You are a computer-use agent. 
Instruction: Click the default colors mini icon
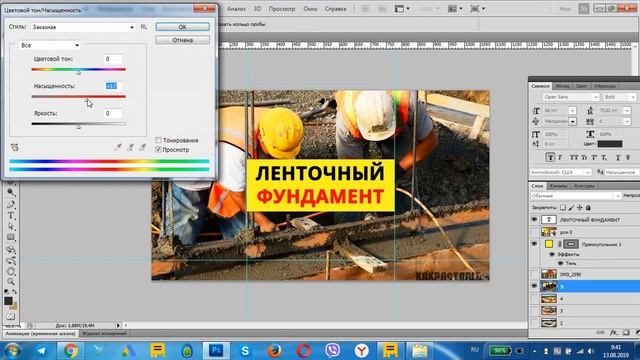pyautogui.click(x=7, y=292)
